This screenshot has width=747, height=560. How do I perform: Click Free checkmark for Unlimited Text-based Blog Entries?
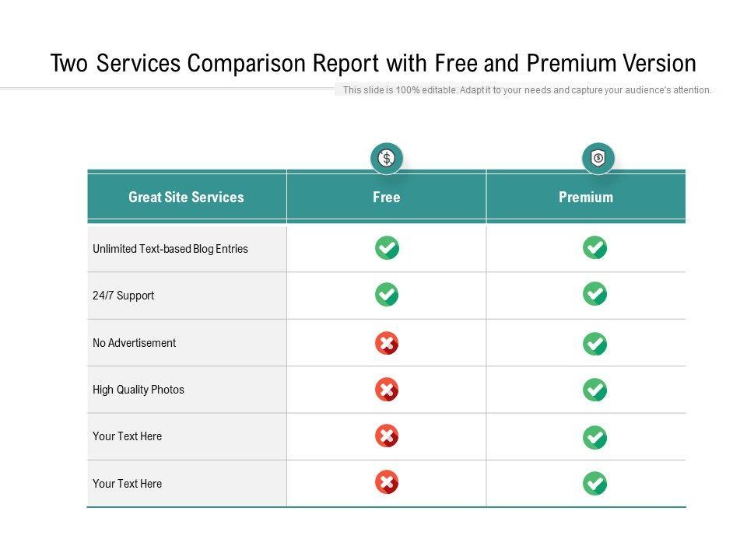387,248
